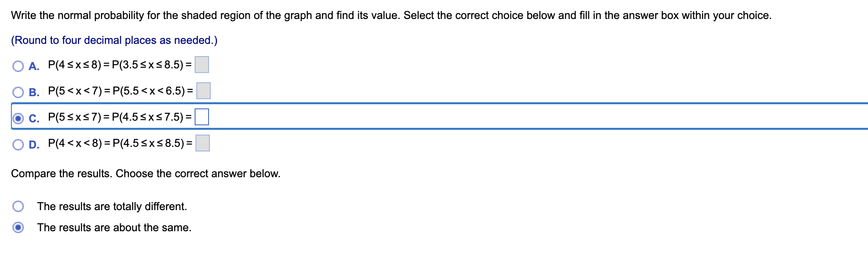Click 'Compare the results' prompt text
Screen dimensions: 868x254
click(146, 173)
